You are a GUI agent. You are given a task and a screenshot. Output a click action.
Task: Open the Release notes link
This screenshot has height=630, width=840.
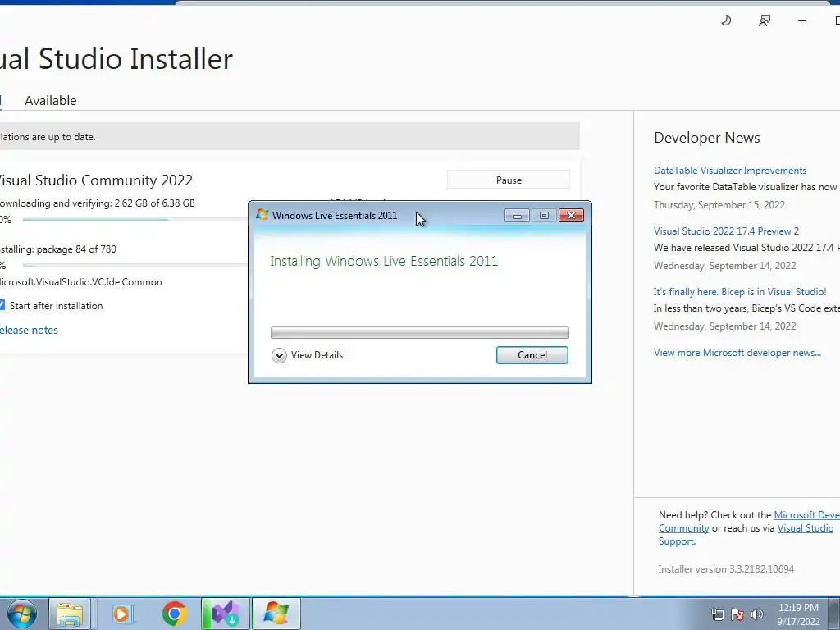coord(29,330)
